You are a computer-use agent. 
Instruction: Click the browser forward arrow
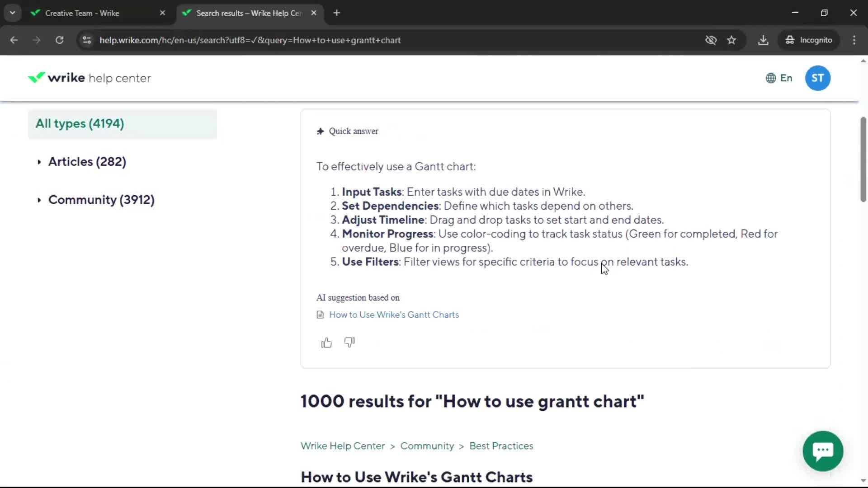37,40
